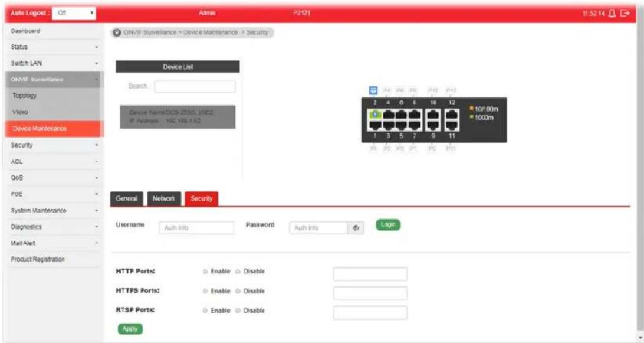Click the green Login button
The image size is (644, 343).
(x=387, y=224)
